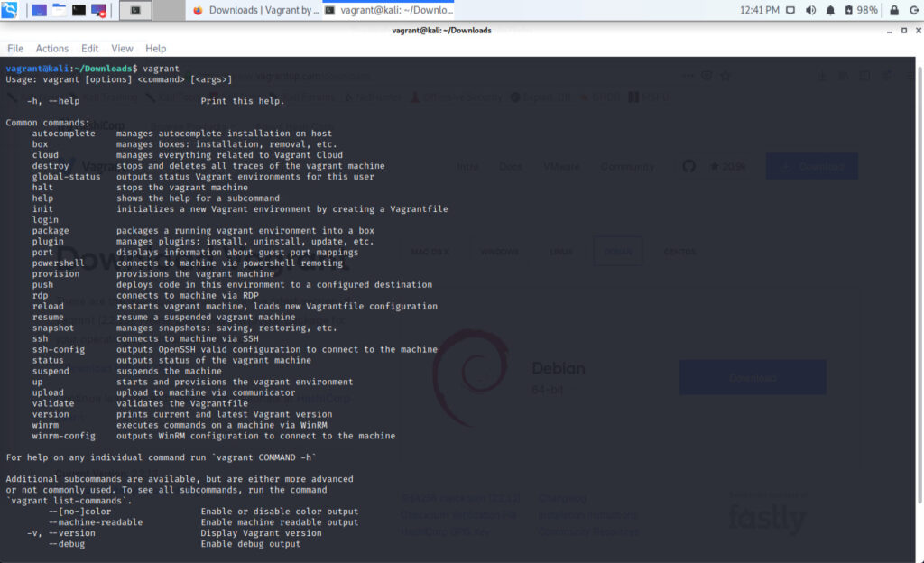Viewport: 924px width, 563px height.
Task: Open the Kali applications menu
Action: tap(9, 10)
